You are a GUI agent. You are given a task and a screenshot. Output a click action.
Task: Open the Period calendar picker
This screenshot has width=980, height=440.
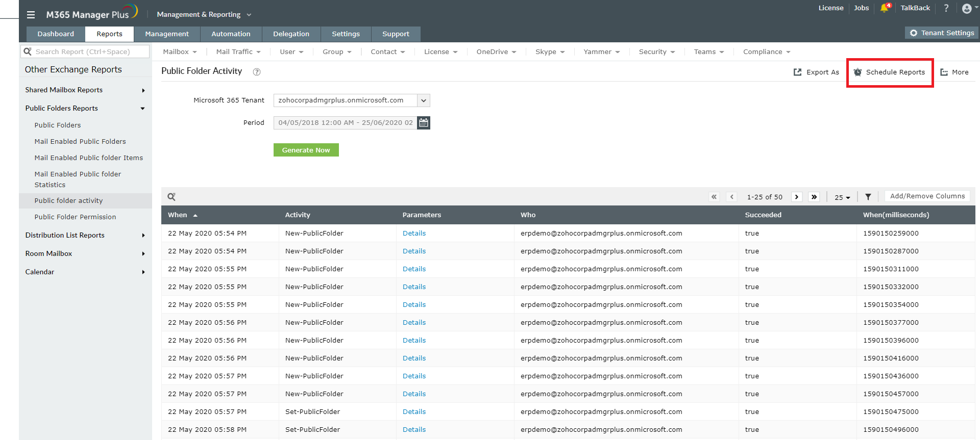click(x=424, y=123)
